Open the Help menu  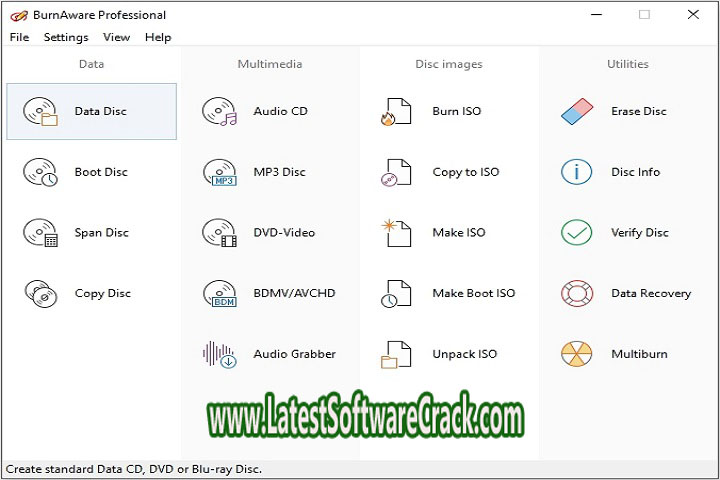click(158, 37)
